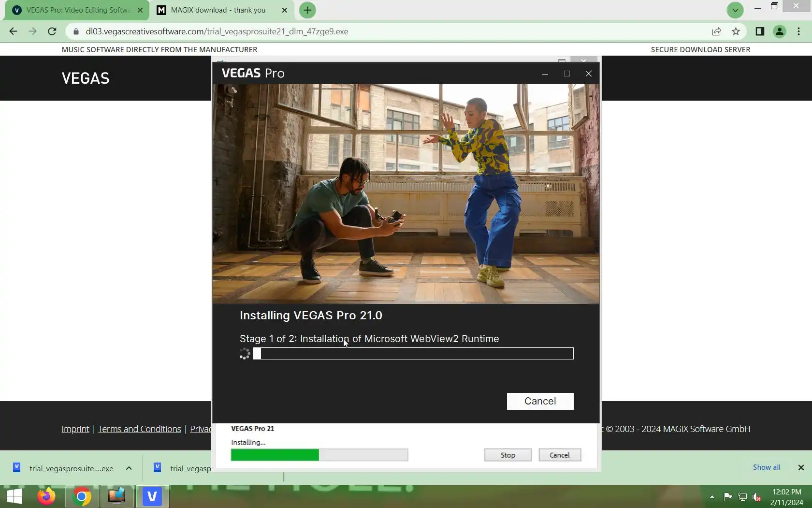The image size is (812, 508).
Task: Open a new browser tab
Action: click(307, 10)
